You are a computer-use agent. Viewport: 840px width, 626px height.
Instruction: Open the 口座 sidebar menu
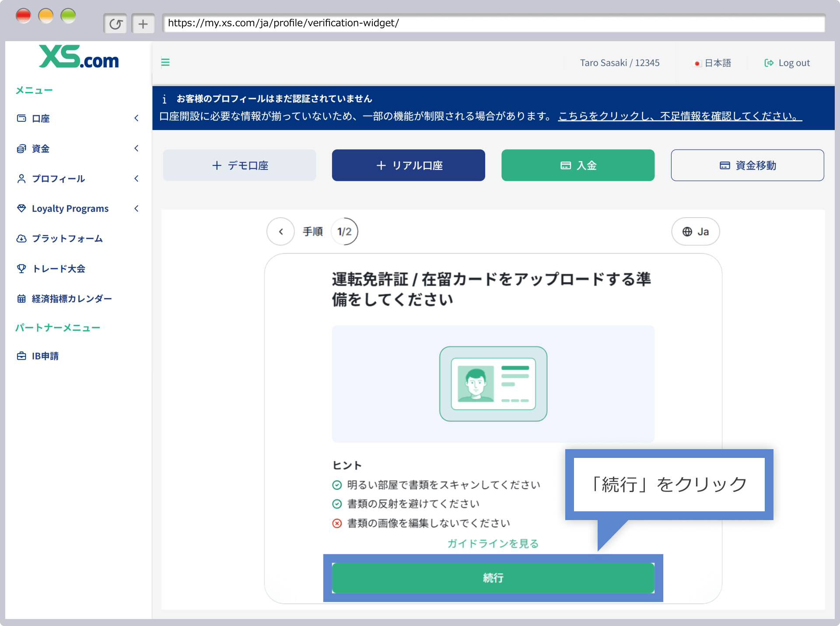[x=78, y=118]
